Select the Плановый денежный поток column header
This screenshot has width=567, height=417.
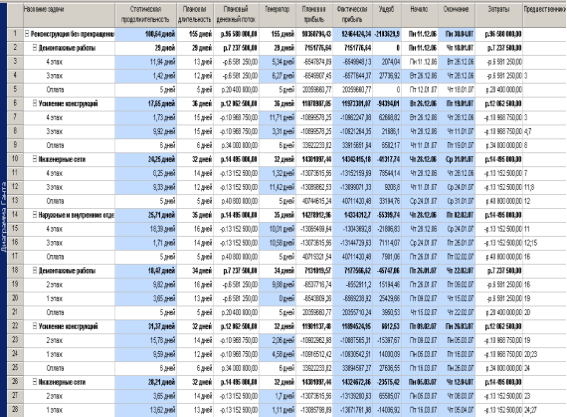pos(236,15)
